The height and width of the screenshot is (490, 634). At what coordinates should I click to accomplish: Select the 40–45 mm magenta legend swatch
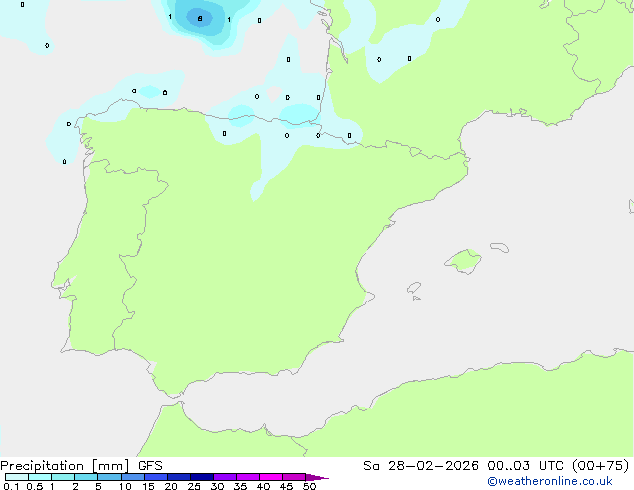coord(271,477)
